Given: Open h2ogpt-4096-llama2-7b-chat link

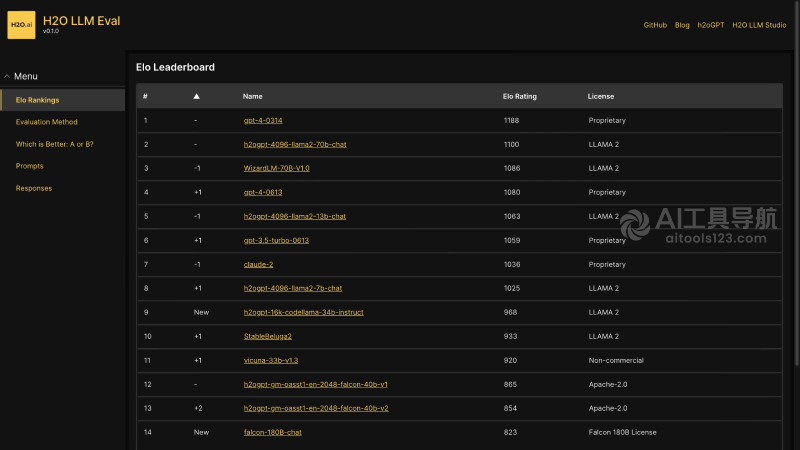Looking at the screenshot, I should point(293,288).
